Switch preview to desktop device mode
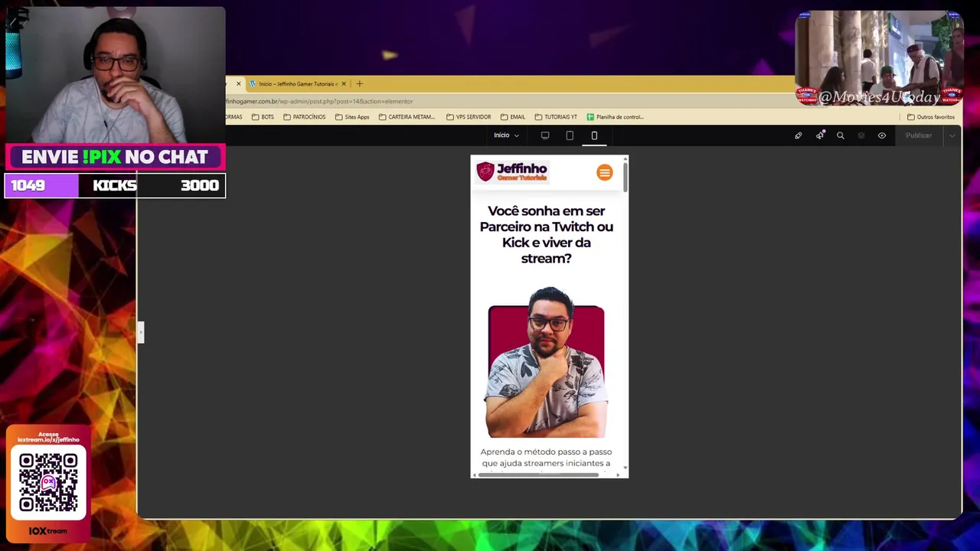This screenshot has width=980, height=551. (545, 135)
